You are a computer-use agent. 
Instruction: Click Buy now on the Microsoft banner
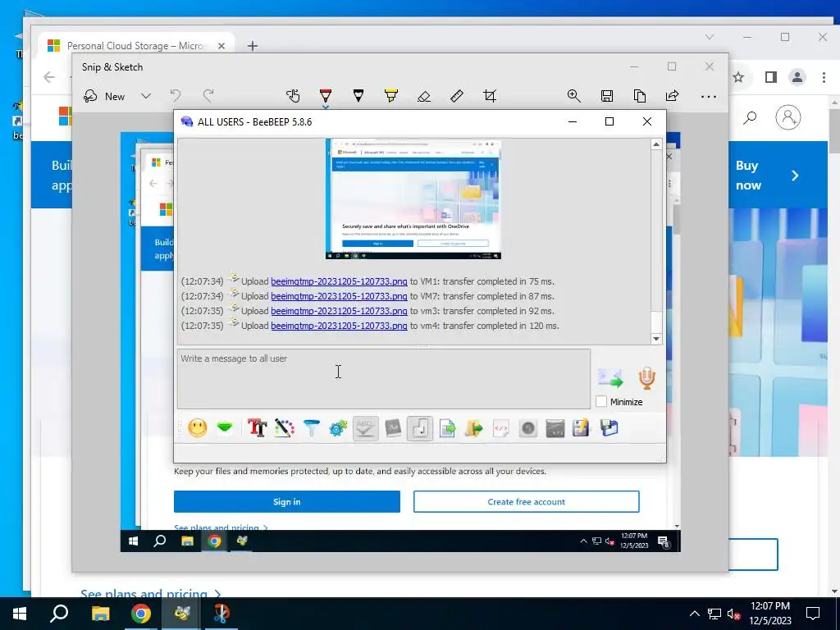[748, 176]
